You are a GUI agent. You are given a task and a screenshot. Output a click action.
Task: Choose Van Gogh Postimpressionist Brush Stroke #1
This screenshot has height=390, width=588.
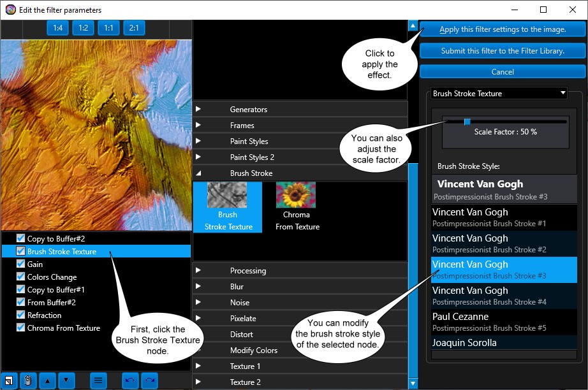pyautogui.click(x=504, y=217)
